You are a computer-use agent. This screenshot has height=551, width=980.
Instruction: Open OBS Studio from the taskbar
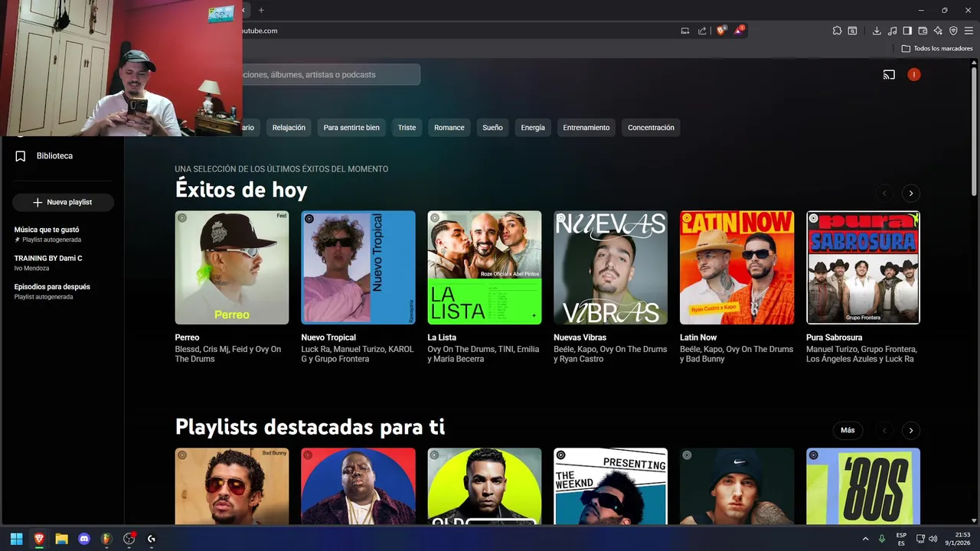[x=129, y=539]
